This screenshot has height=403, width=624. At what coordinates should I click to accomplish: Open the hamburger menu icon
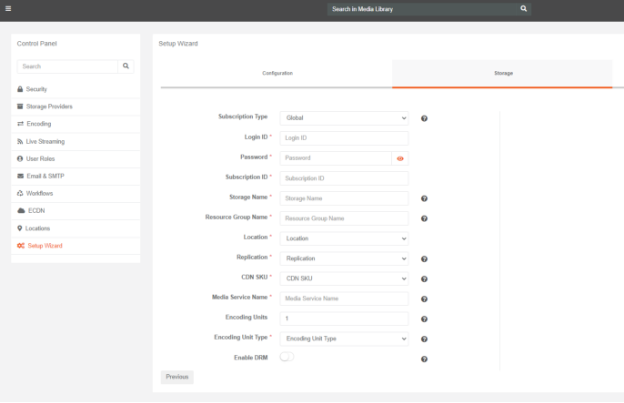[8, 8]
